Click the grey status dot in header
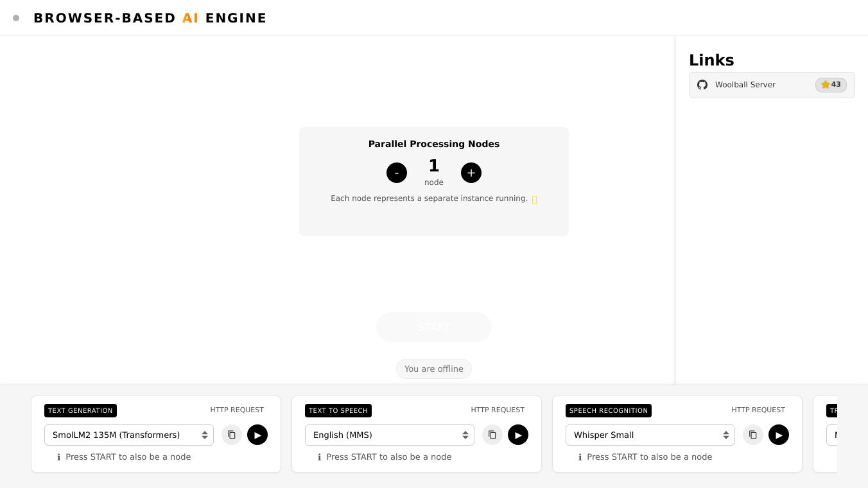Viewport: 868px width, 488px height. point(16,18)
